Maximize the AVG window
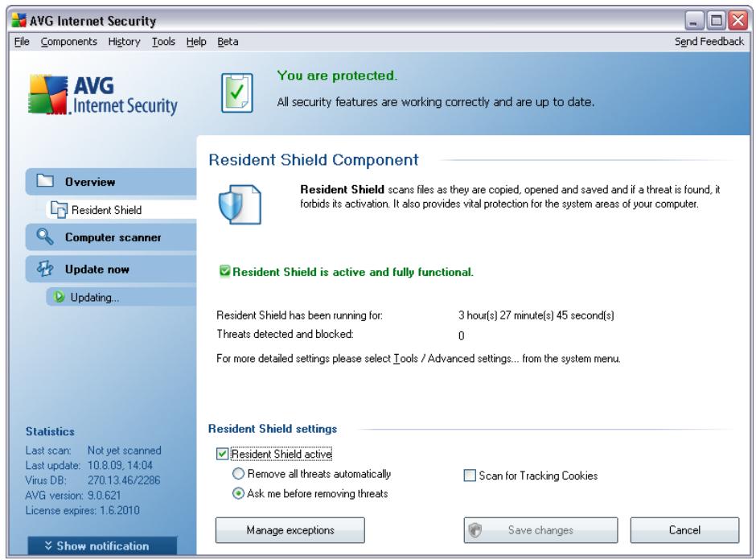This screenshot has height=560, width=756. (717, 21)
